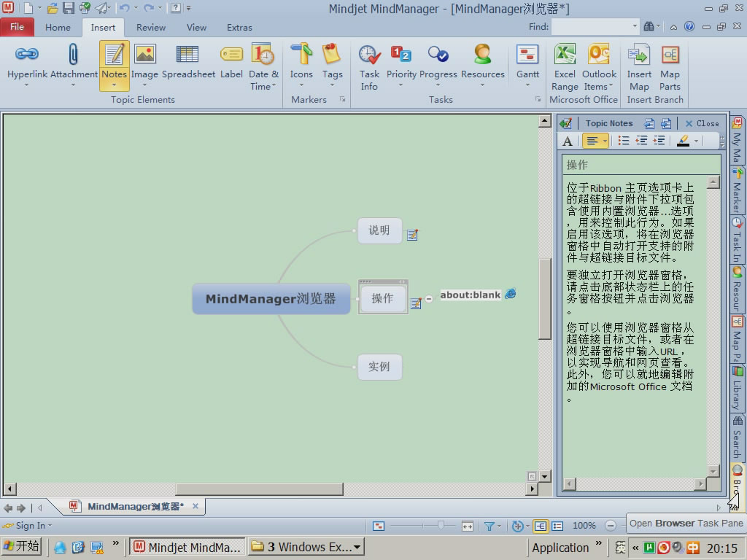Image resolution: width=747 pixels, height=560 pixels.
Task: Go to previous topic note
Action: pyautogui.click(x=649, y=123)
